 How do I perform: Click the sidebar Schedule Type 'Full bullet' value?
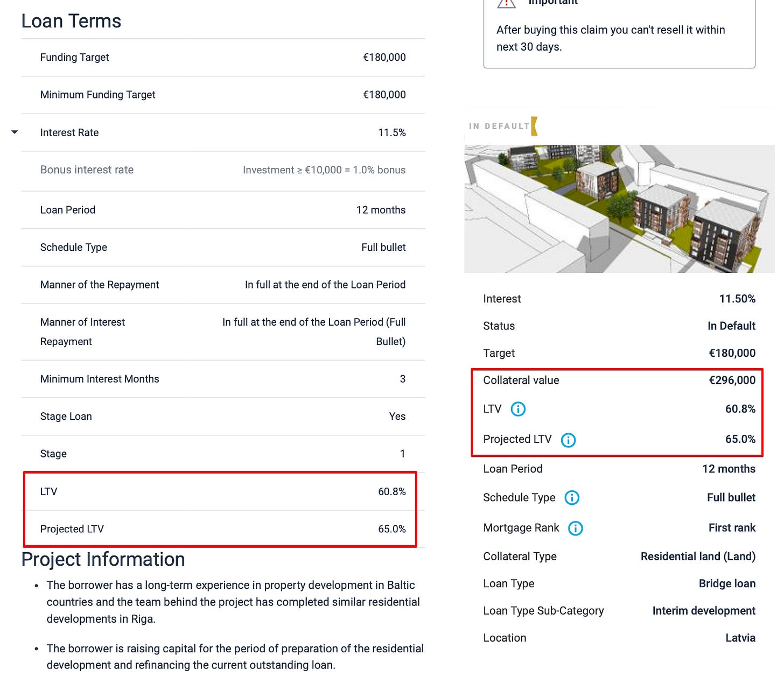(x=731, y=497)
